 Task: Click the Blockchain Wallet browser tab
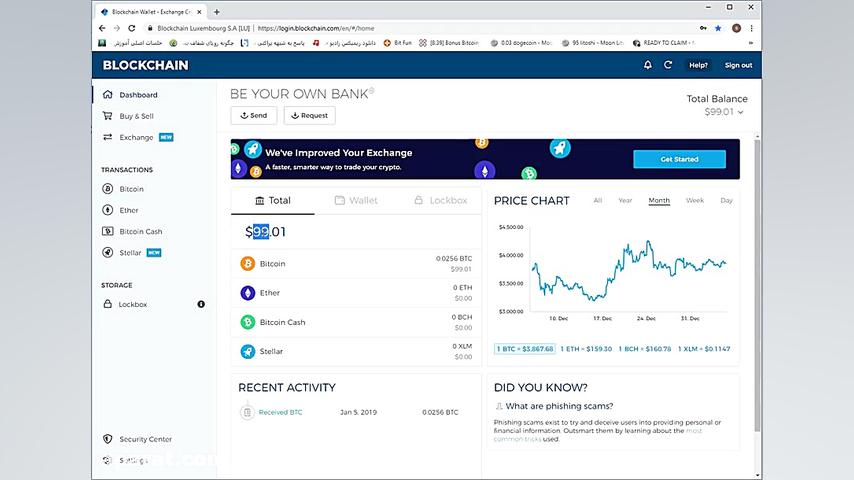[x=151, y=11]
